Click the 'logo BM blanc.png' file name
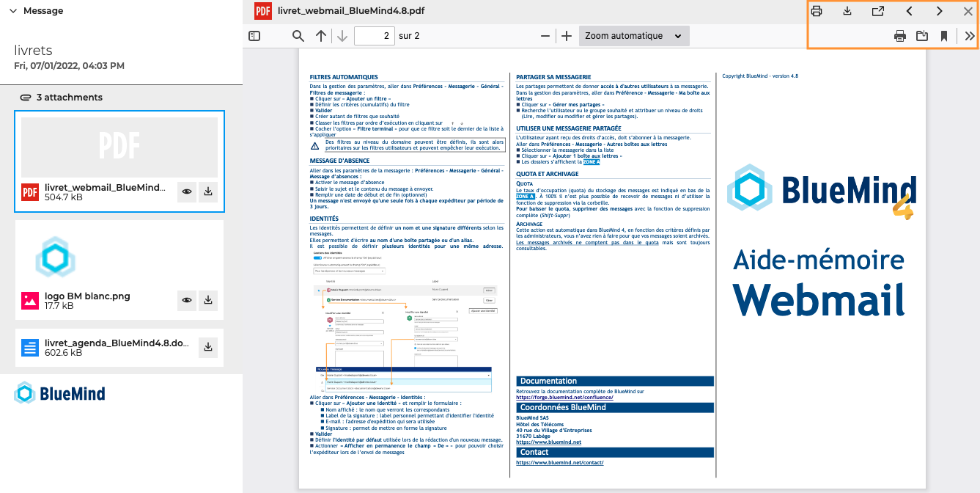 pyautogui.click(x=87, y=296)
